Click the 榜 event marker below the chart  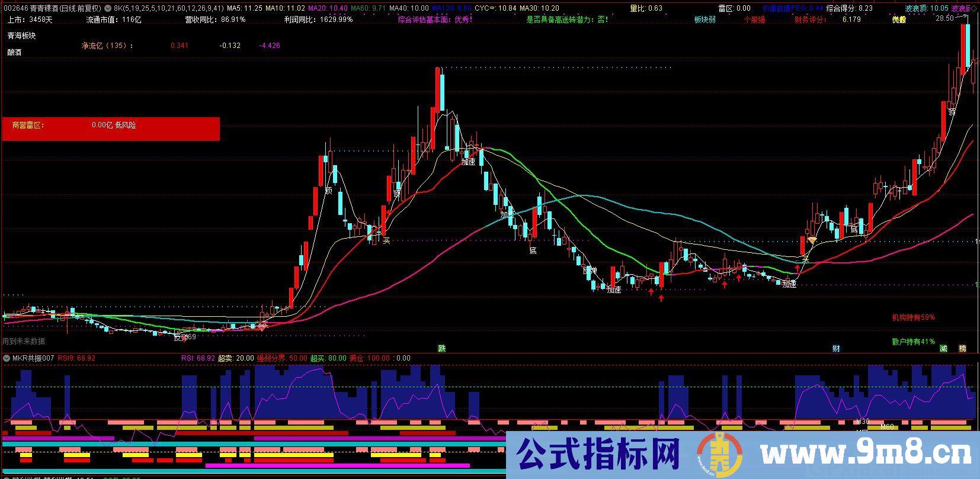pyautogui.click(x=963, y=348)
